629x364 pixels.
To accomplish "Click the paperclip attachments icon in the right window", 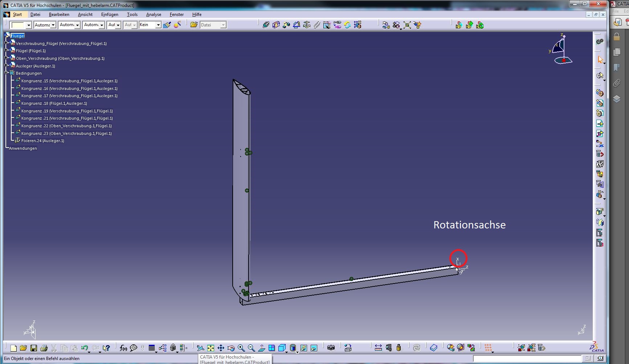I will [x=617, y=83].
